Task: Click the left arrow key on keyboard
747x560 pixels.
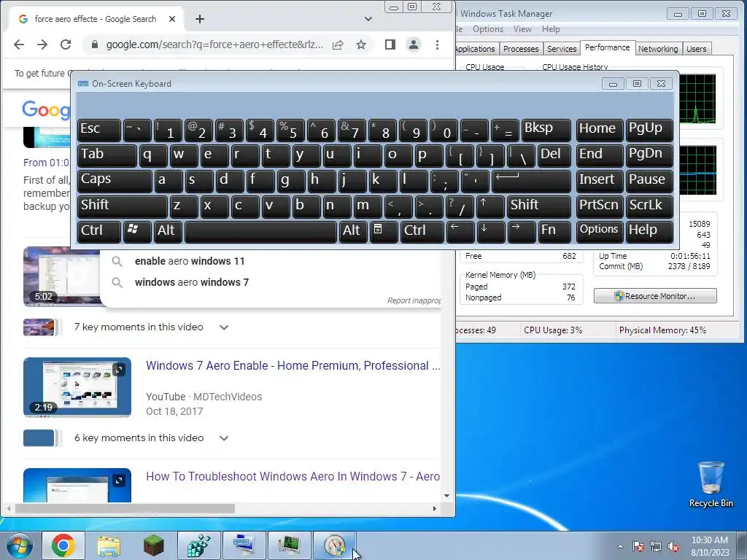Action: point(460,231)
